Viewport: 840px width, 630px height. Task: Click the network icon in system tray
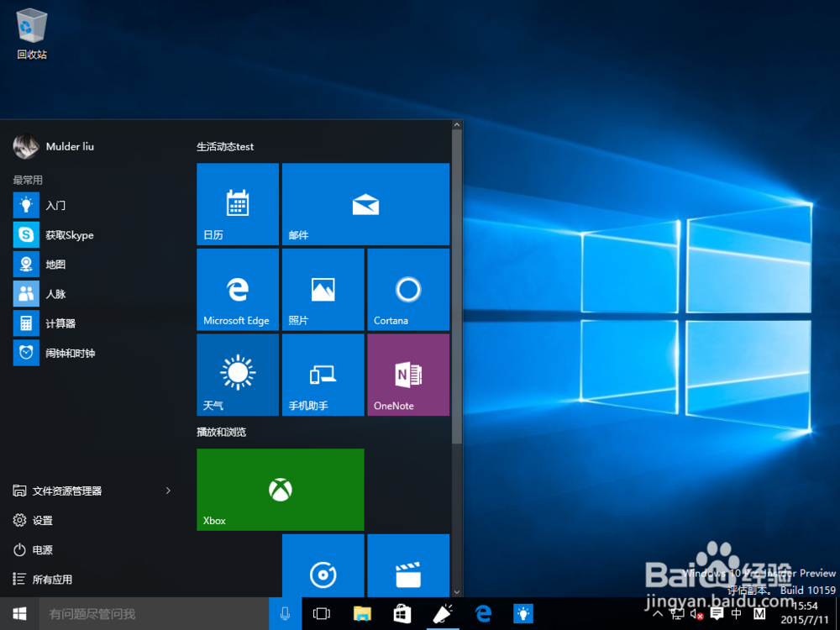[676, 614]
